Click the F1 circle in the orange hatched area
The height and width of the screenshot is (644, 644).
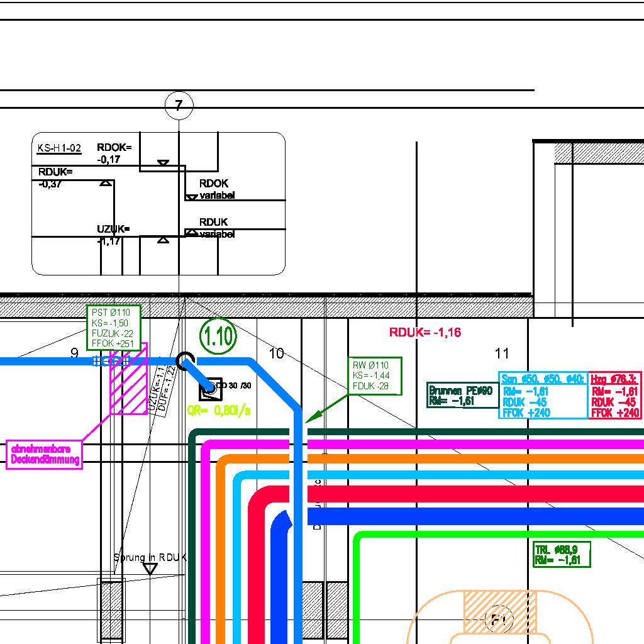click(499, 621)
